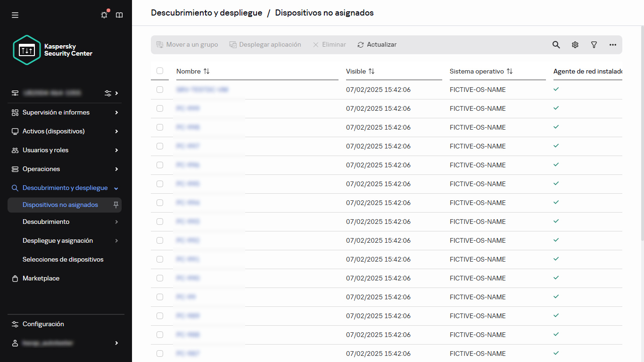Screen dimensions: 644x362
Task: Open Configuración at the bottom of the sidebar
Action: tap(43, 324)
